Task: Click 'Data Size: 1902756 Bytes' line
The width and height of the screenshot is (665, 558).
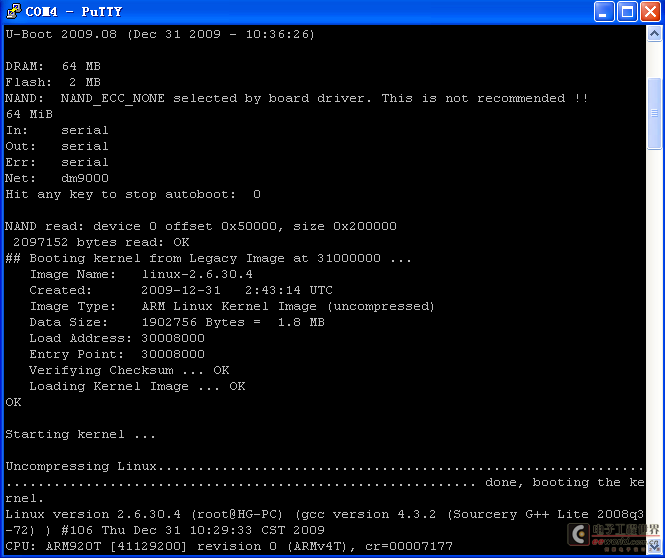Action: [x=177, y=322]
